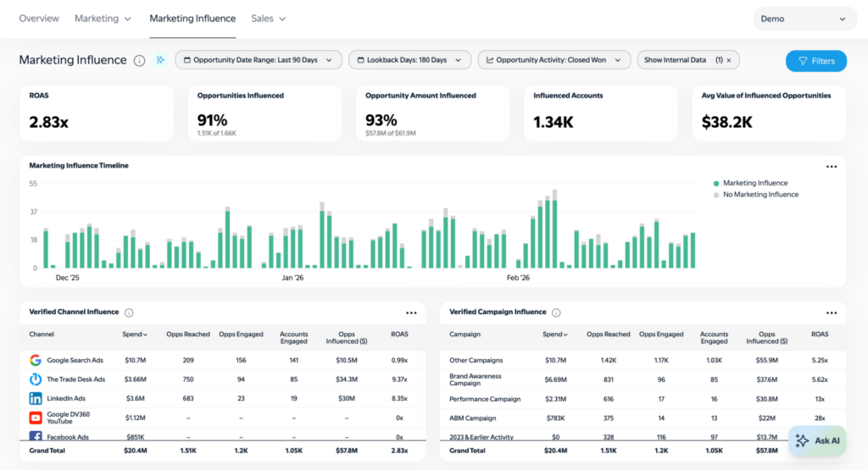Click the LinkedIn Ads logo icon
The image size is (868, 470).
click(x=36, y=398)
